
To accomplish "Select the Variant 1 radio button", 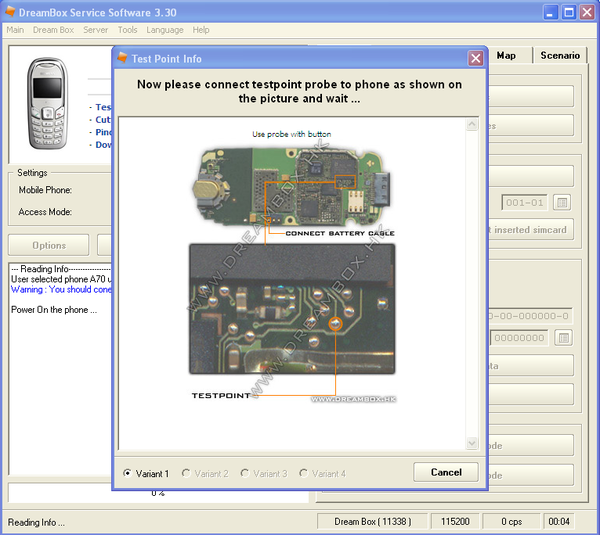I will [x=127, y=473].
